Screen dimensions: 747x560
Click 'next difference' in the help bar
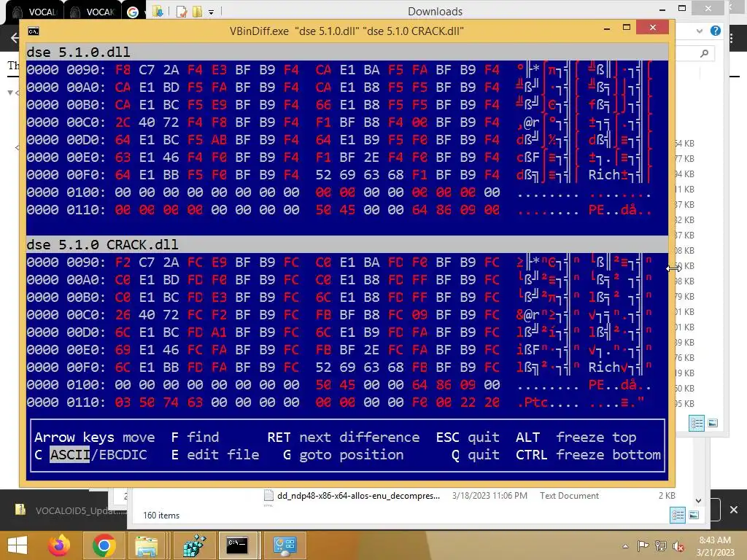(360, 437)
